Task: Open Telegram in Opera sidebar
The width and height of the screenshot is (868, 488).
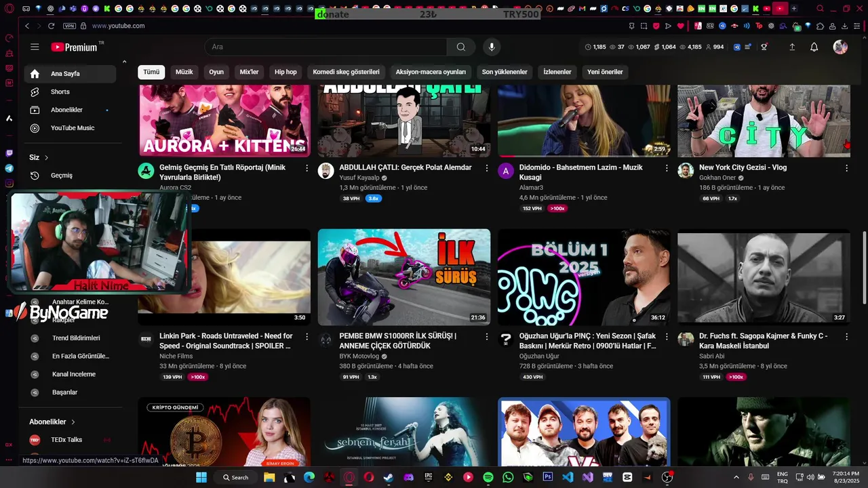Action: [x=9, y=168]
